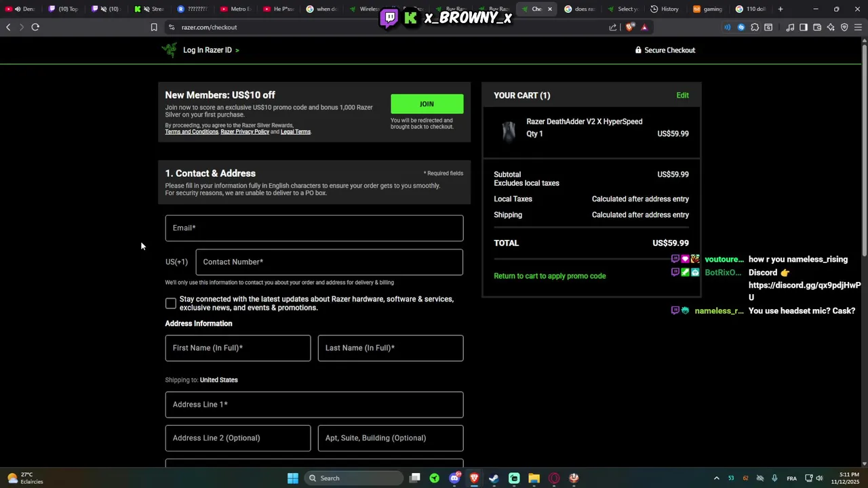Image resolution: width=868 pixels, height=488 pixels.
Task: Open Leo AI sparkle icon
Action: [831, 27]
